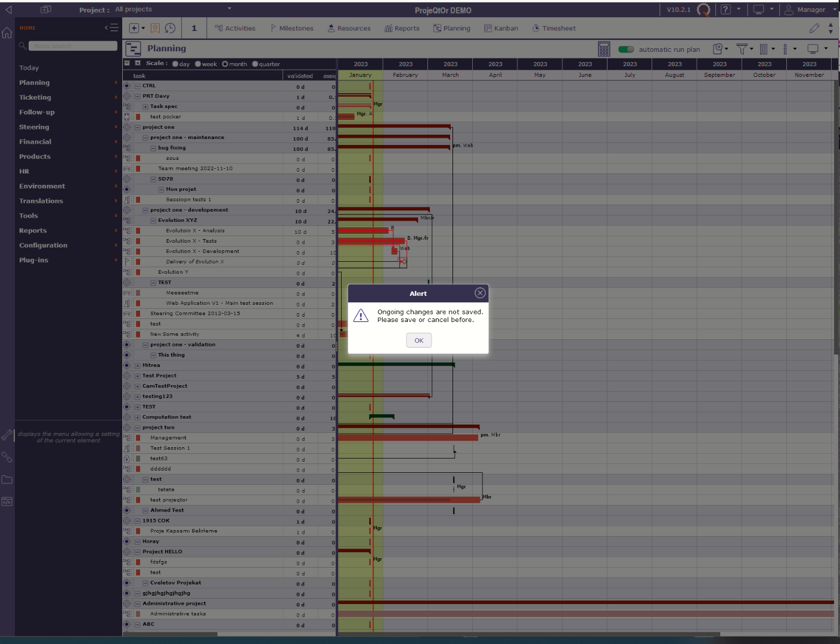Open the Kanban tab in top navigation
The height and width of the screenshot is (644, 840).
point(501,28)
